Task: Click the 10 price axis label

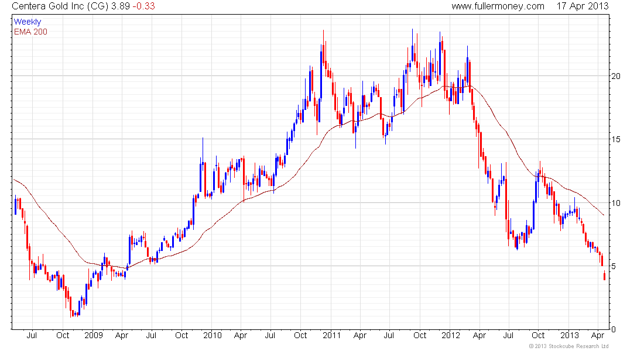Action: [616, 203]
